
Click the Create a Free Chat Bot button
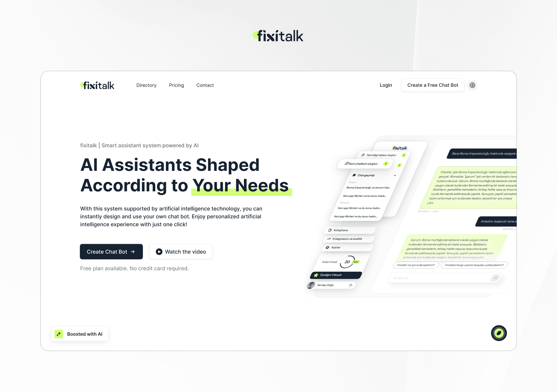(x=433, y=85)
